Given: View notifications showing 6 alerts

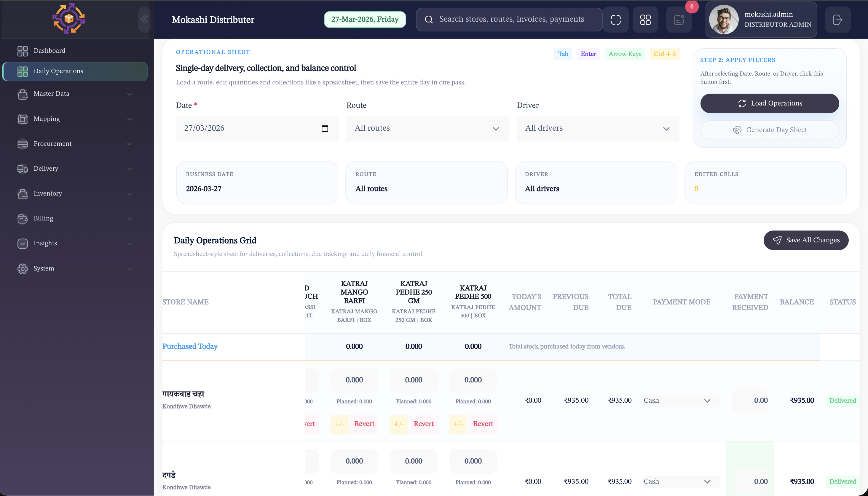Looking at the screenshot, I should (679, 20).
